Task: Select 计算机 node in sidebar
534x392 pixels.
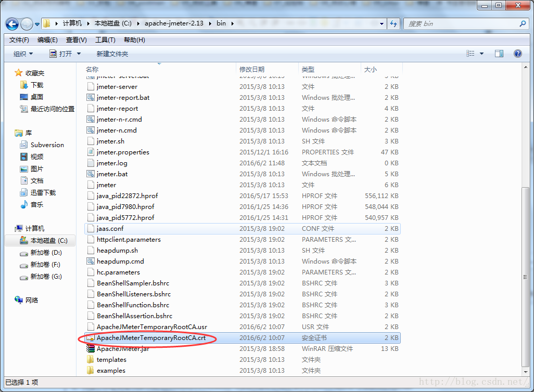Action: click(35, 228)
